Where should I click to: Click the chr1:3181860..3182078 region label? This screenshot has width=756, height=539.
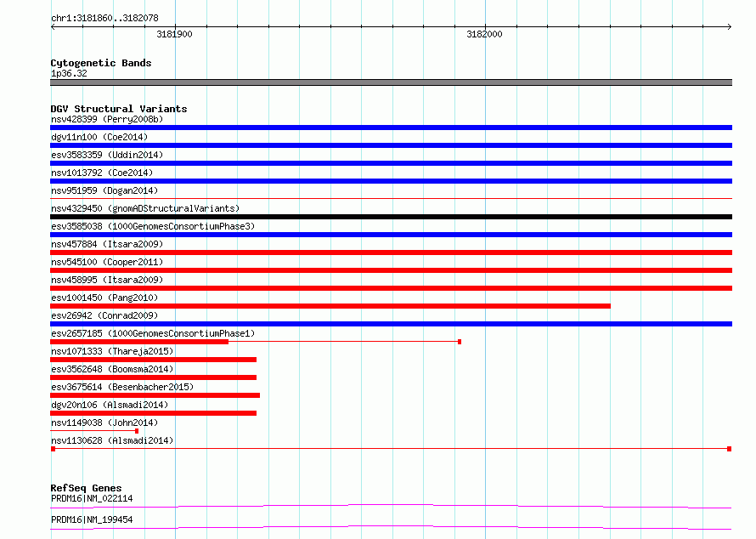[104, 18]
